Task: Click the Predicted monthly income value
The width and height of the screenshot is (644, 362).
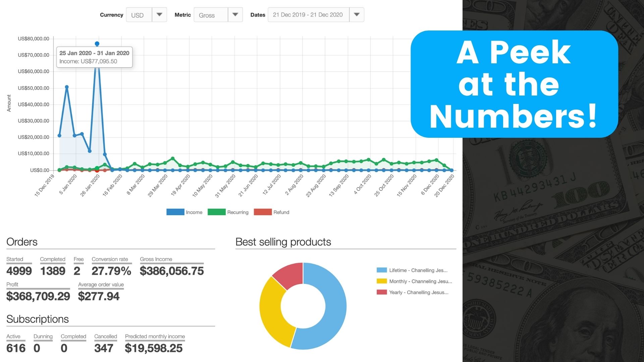Action: [154, 348]
